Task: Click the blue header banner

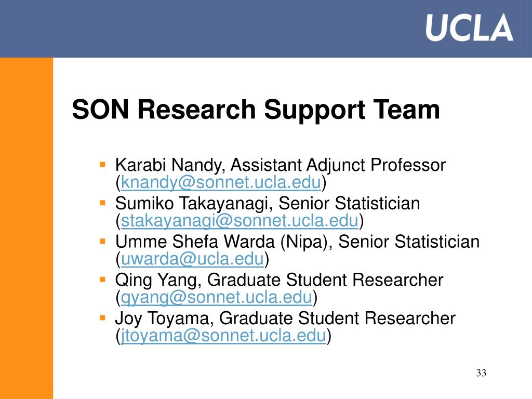Action: [266, 29]
